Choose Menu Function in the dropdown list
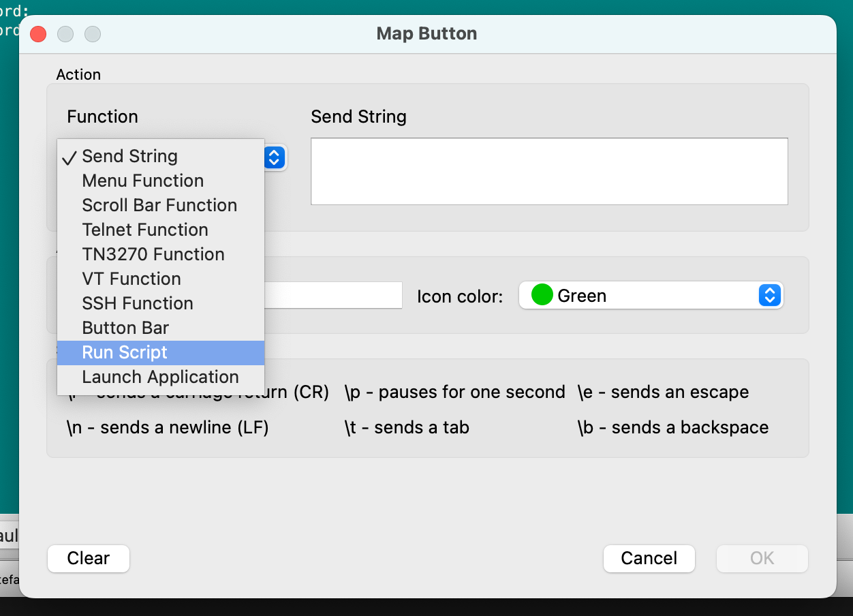 (142, 181)
